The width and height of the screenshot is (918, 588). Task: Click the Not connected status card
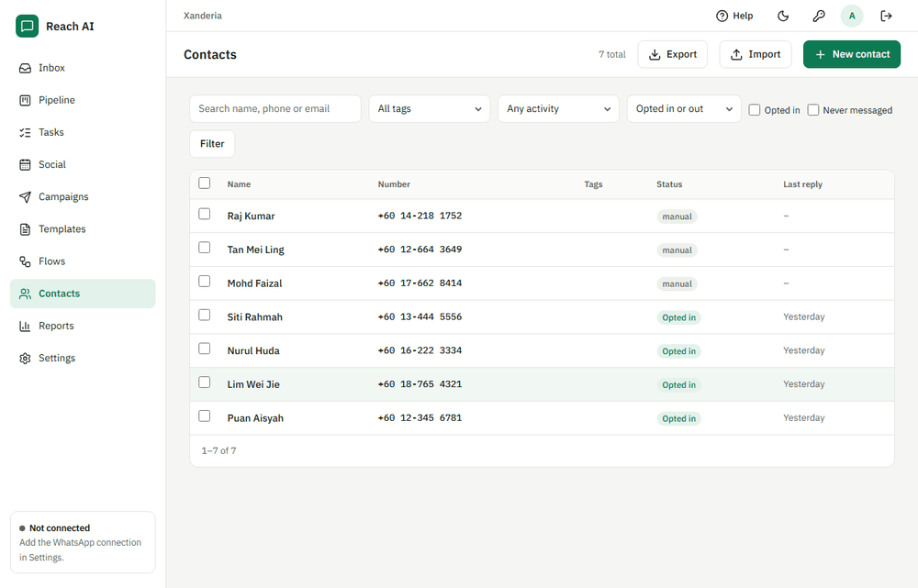83,542
